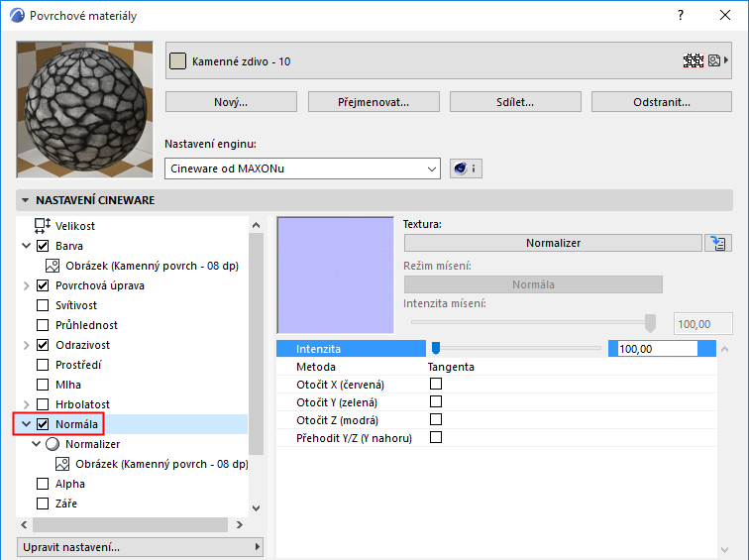Image resolution: width=749 pixels, height=560 pixels.
Task: Enable the Svítivost channel checkbox
Action: click(43, 305)
